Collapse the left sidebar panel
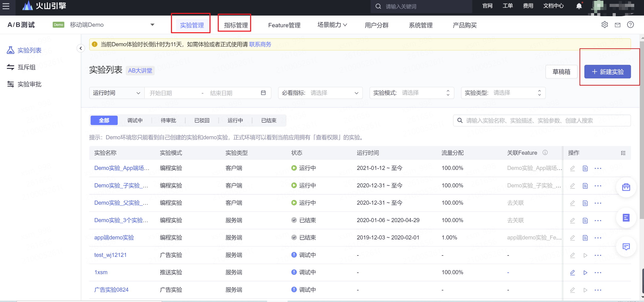The image size is (644, 302). (81, 48)
